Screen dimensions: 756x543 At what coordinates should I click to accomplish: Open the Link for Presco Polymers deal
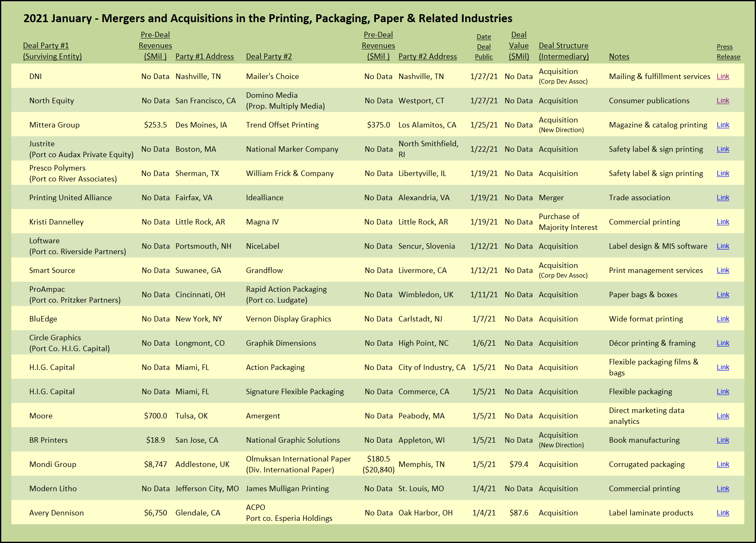(x=723, y=173)
